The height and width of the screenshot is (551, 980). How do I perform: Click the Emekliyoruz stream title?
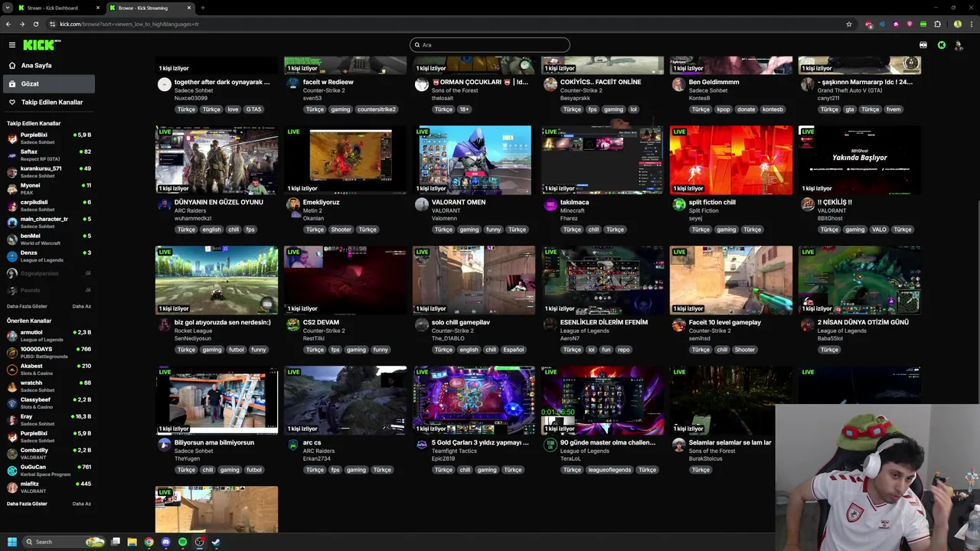[x=321, y=202]
